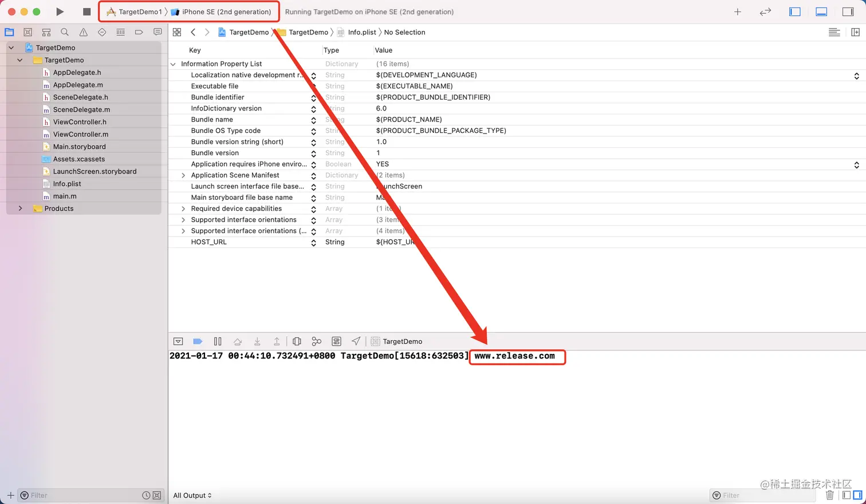Viewport: 866px width, 504px height.
Task: Toggle the navigator panel visibility
Action: point(795,11)
